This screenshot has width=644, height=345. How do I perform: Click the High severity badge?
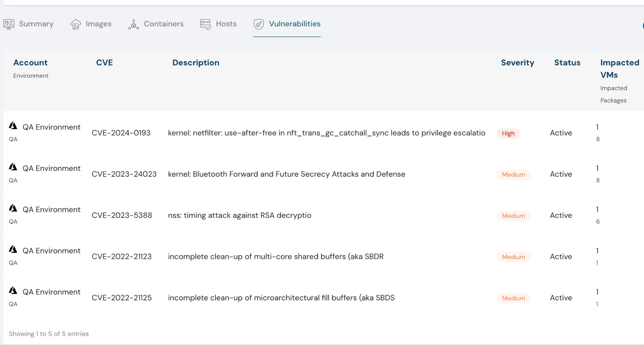508,133
